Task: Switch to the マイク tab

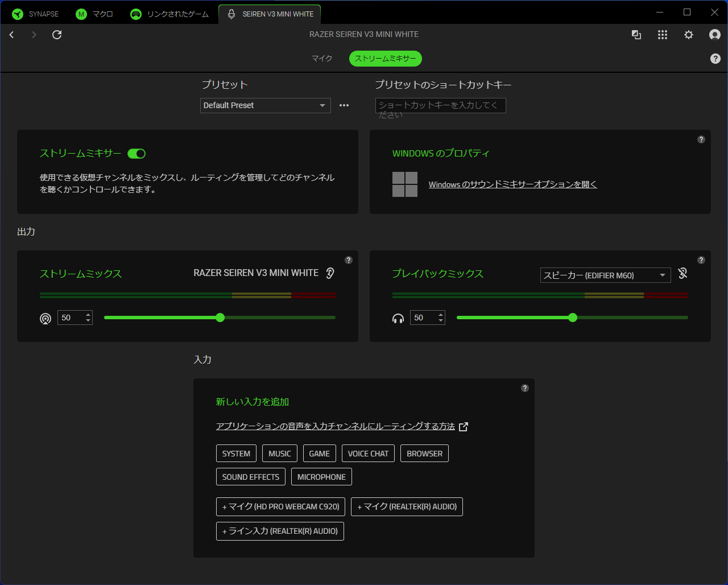Action: 322,59
